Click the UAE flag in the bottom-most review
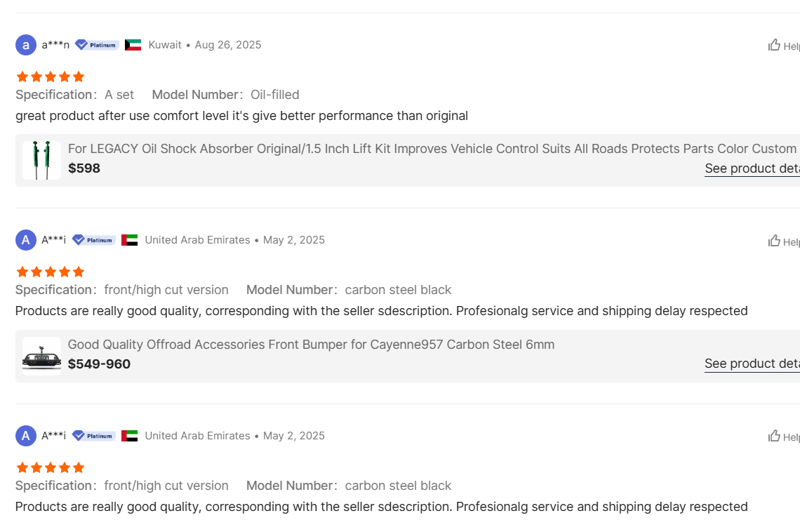Image resolution: width=800 pixels, height=532 pixels. click(x=129, y=436)
